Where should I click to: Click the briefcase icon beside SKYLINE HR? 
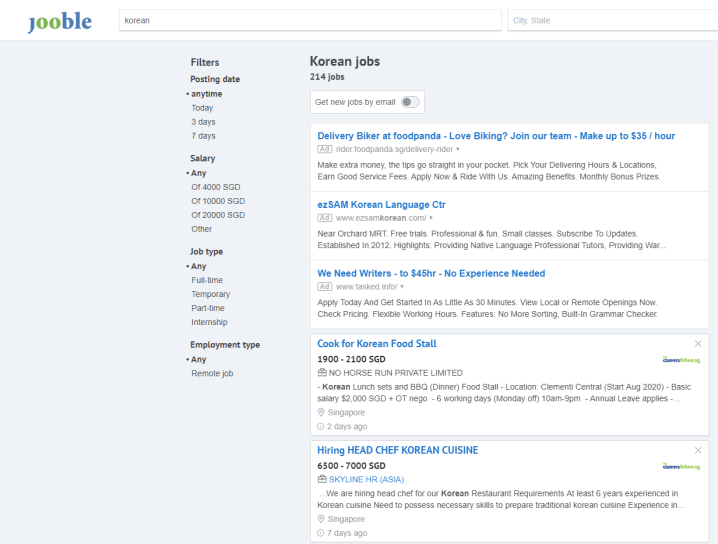click(x=322, y=479)
